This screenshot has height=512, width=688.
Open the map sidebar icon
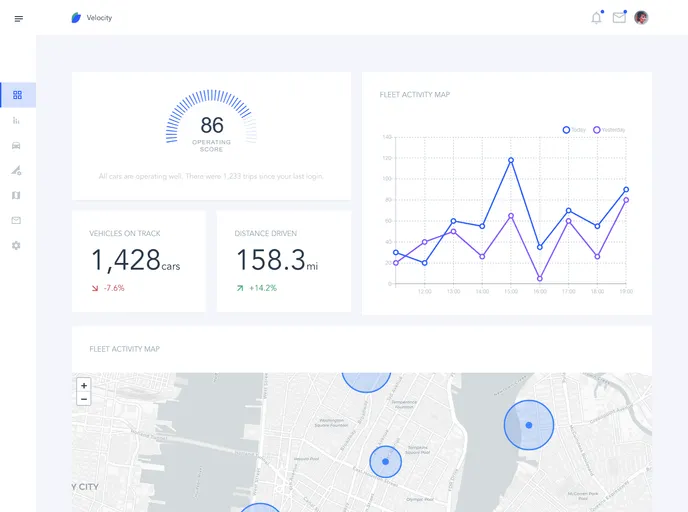coord(16,195)
